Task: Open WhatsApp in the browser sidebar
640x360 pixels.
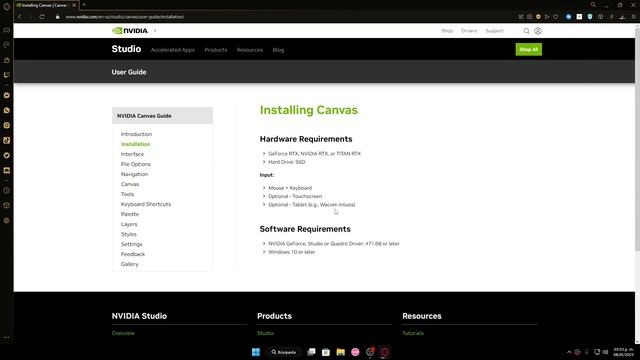Action: (x=7, y=110)
